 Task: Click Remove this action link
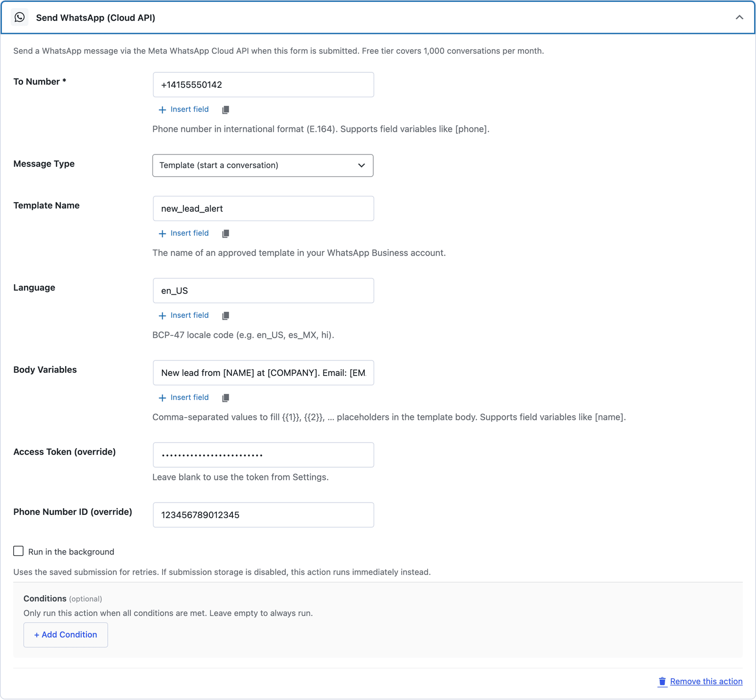point(706,681)
